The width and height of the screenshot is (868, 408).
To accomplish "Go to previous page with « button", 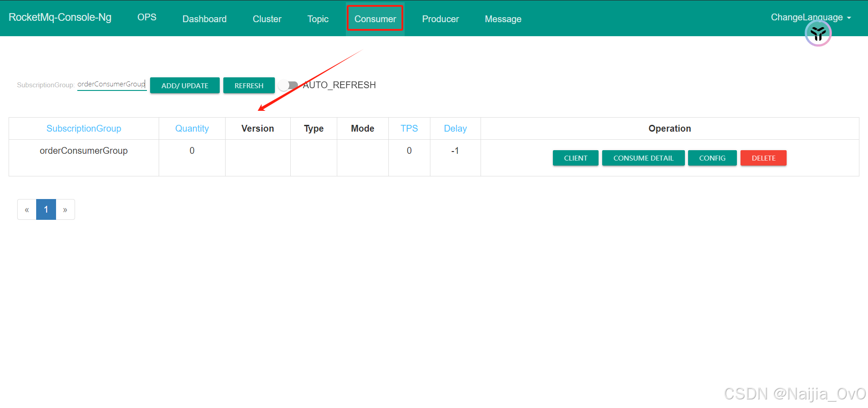I will pyautogui.click(x=27, y=209).
